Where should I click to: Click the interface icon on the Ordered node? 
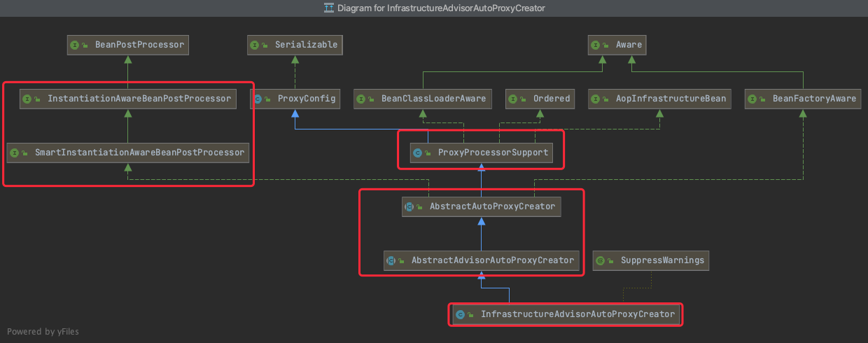513,99
